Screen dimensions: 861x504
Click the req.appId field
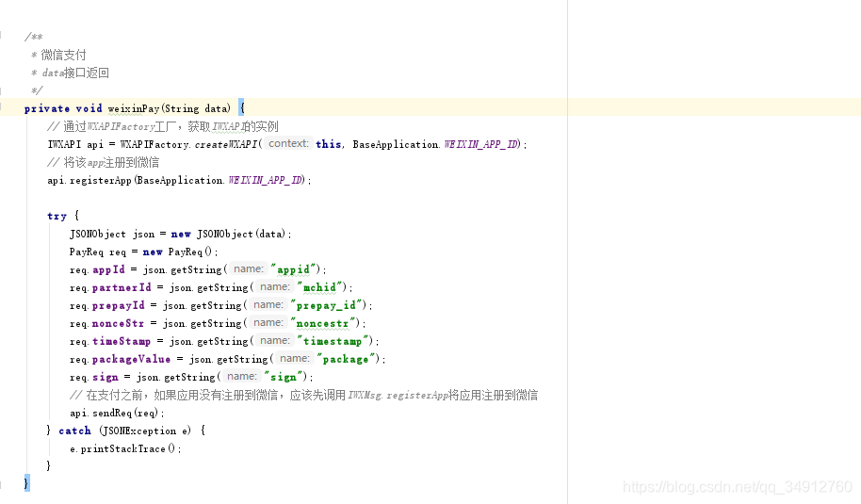(x=97, y=269)
